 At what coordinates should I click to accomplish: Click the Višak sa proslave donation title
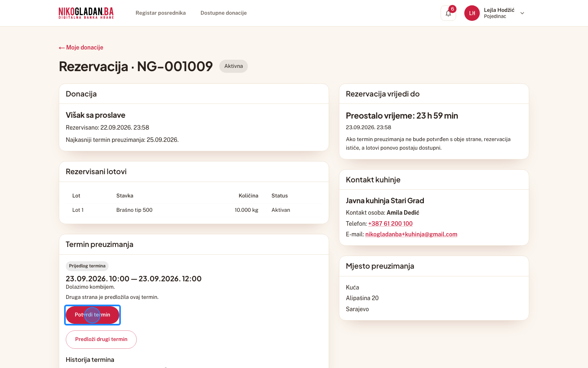[96, 115]
